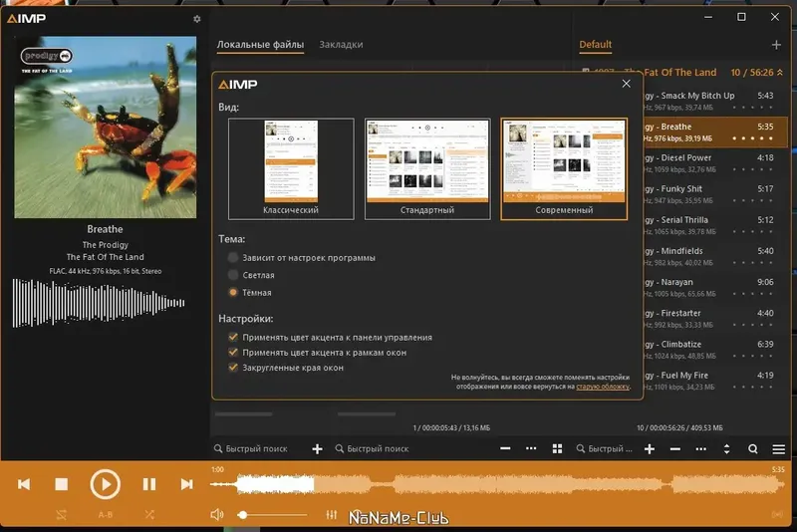Select the Climbatize track
The image size is (797, 532).
point(715,349)
